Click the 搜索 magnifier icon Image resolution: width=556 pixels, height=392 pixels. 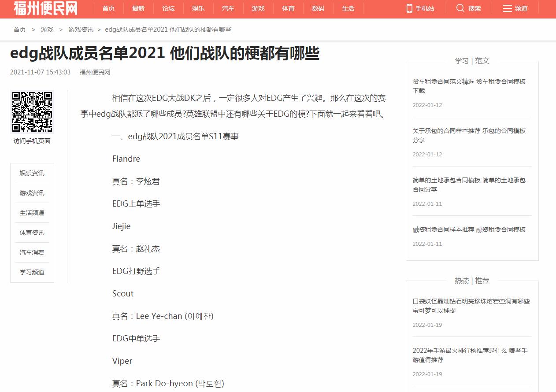(460, 8)
